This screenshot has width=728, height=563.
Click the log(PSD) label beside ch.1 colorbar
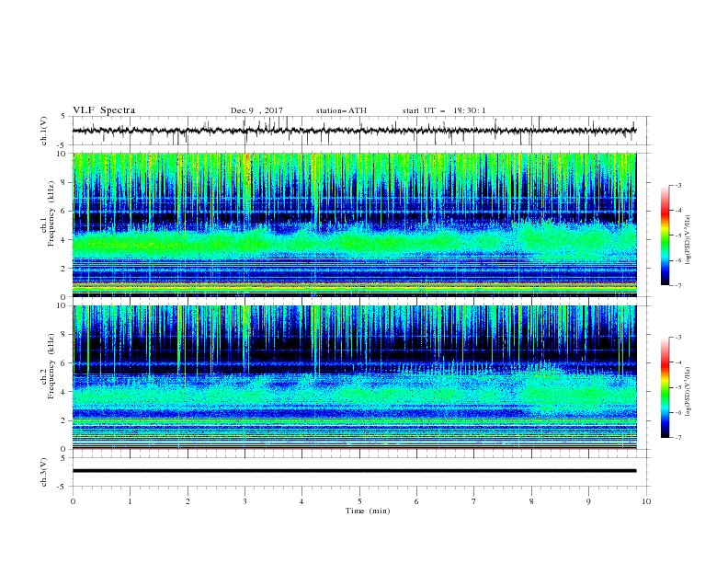click(688, 240)
